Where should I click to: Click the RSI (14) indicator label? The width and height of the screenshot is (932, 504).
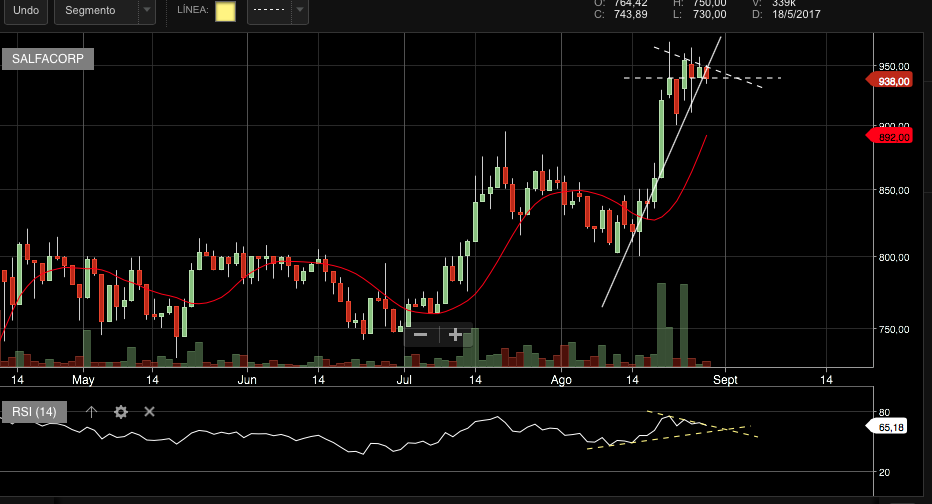[34, 411]
